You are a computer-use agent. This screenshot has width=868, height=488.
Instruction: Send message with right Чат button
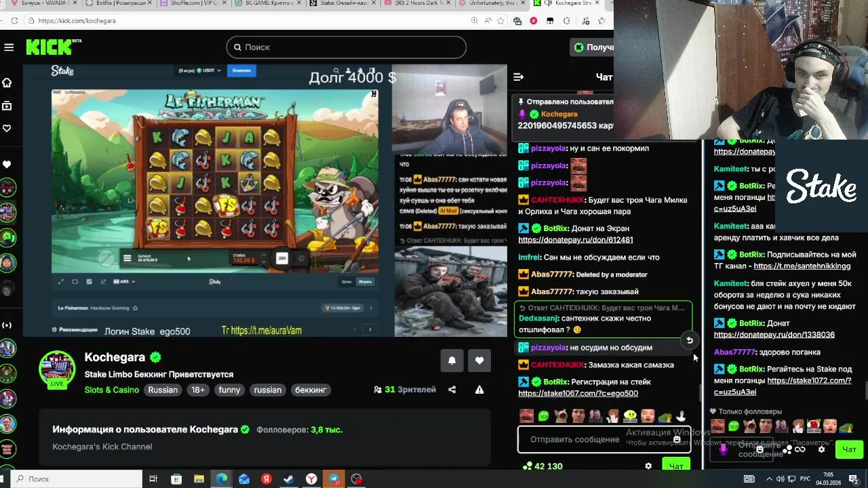coord(849,449)
